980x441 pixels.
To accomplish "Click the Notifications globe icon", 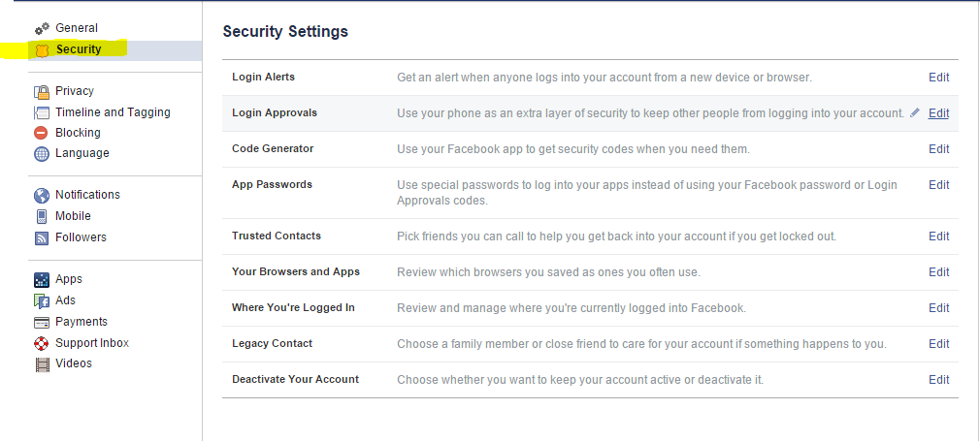I will pyautogui.click(x=42, y=196).
